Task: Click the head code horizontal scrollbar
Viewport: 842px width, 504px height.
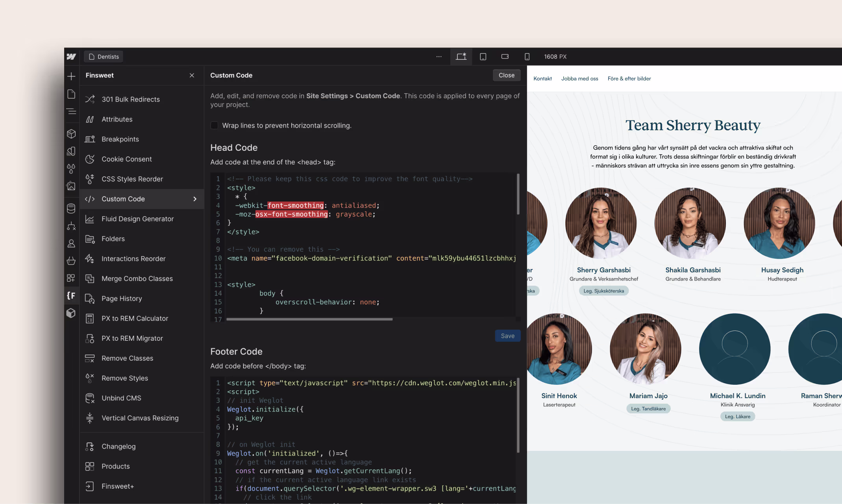Action: (309, 319)
